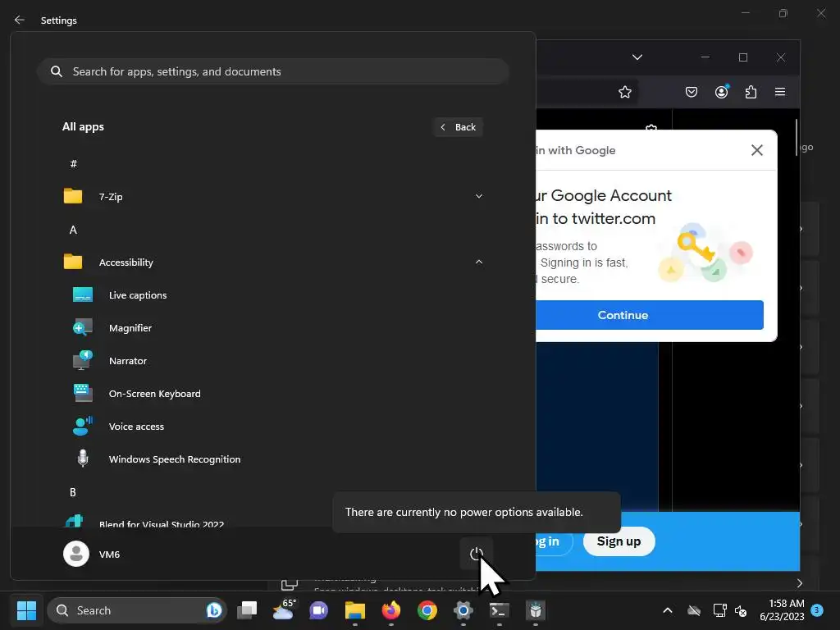Switch to Firefox on taskbar
This screenshot has width=840, height=630.
[391, 610]
